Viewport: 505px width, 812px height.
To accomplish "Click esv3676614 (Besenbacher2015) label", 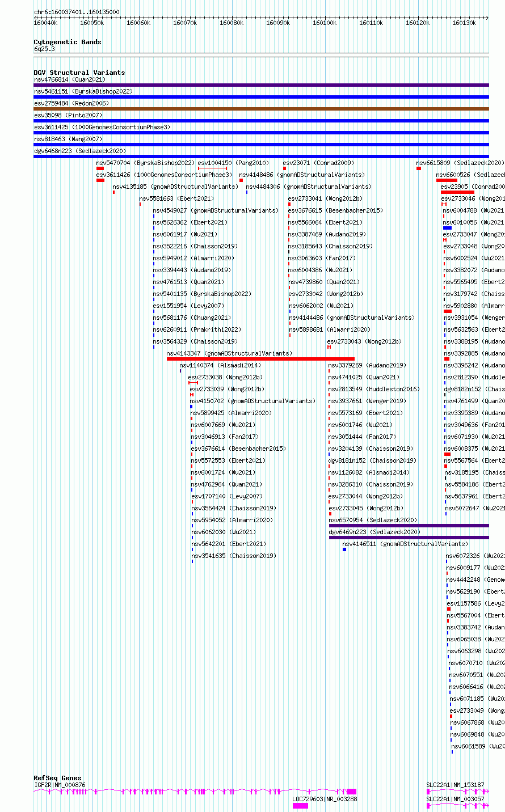I will 238,449.
